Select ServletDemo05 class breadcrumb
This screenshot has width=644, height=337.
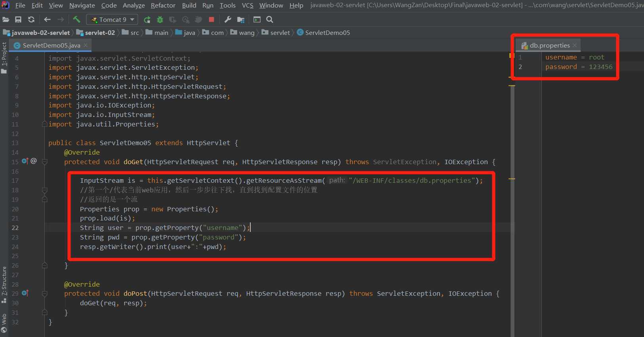click(x=324, y=33)
